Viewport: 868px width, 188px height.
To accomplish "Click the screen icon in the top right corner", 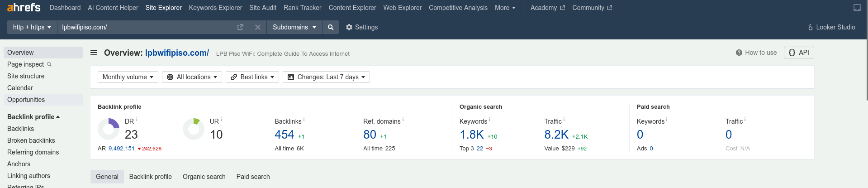I will 857,8.
